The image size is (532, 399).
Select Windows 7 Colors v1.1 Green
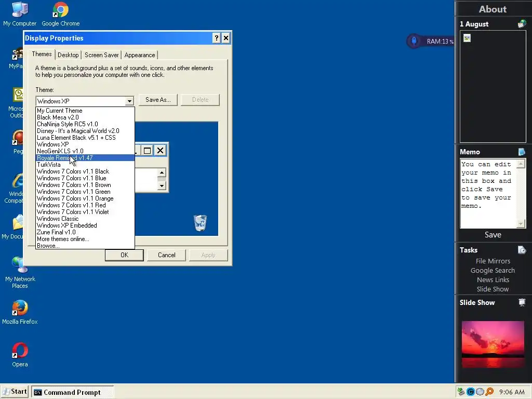[x=85, y=192]
